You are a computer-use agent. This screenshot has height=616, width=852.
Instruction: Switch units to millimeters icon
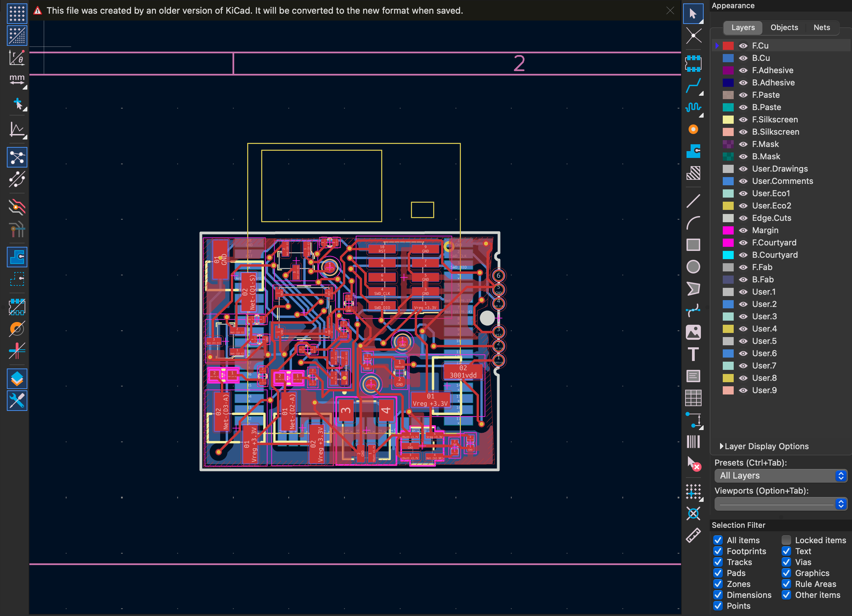pyautogui.click(x=17, y=80)
